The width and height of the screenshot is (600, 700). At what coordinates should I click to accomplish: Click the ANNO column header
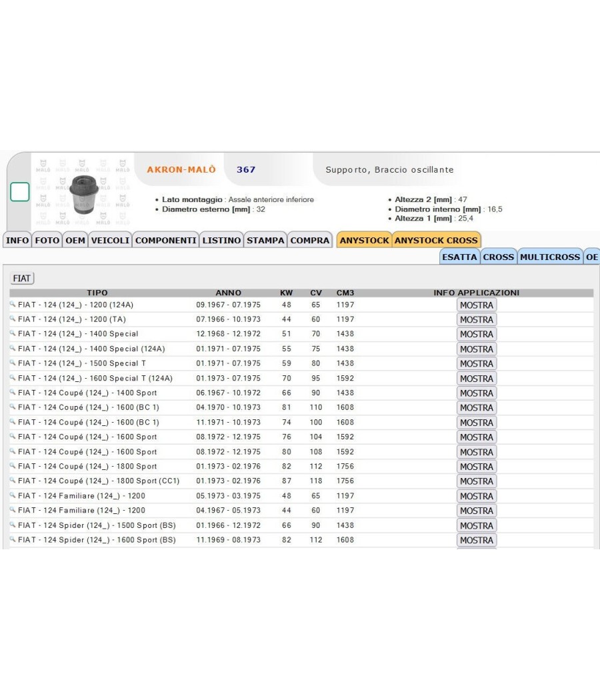coord(228,293)
